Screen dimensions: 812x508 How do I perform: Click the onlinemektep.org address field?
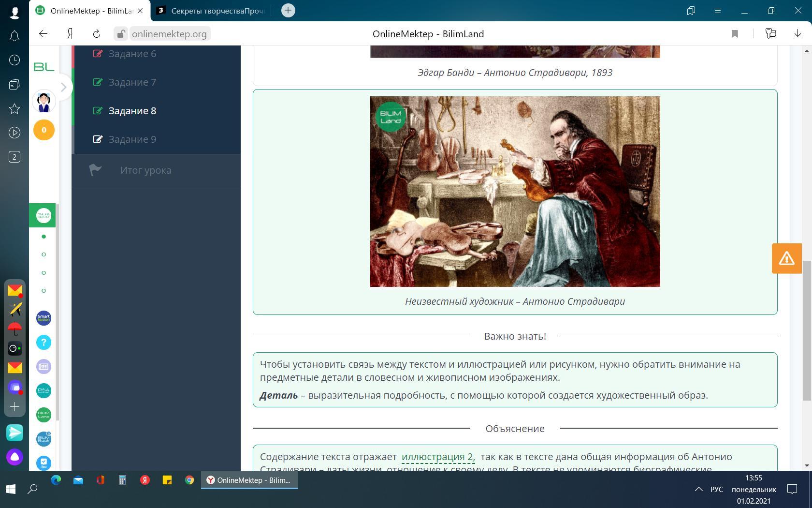click(x=169, y=34)
